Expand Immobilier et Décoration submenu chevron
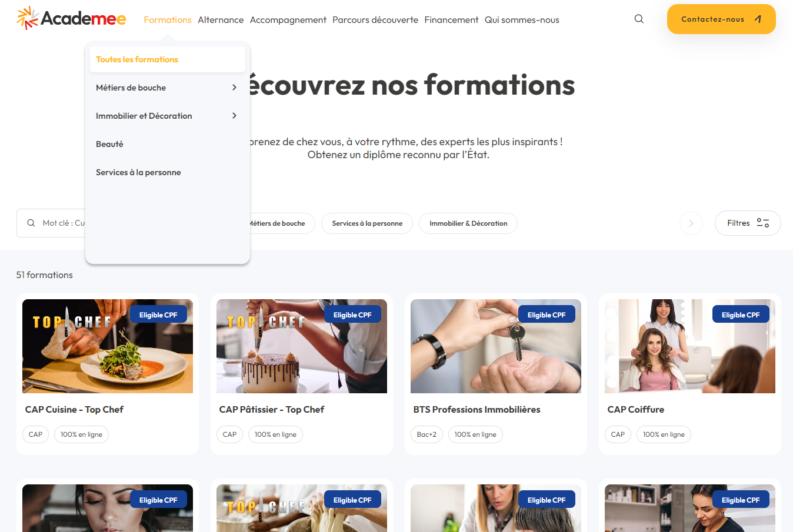Image resolution: width=793 pixels, height=532 pixels. 234,116
